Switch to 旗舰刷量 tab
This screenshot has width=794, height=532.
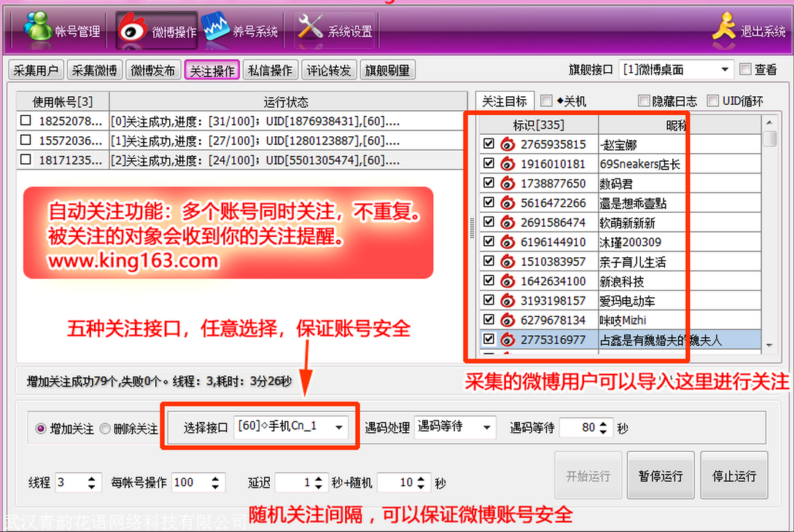[x=387, y=71]
